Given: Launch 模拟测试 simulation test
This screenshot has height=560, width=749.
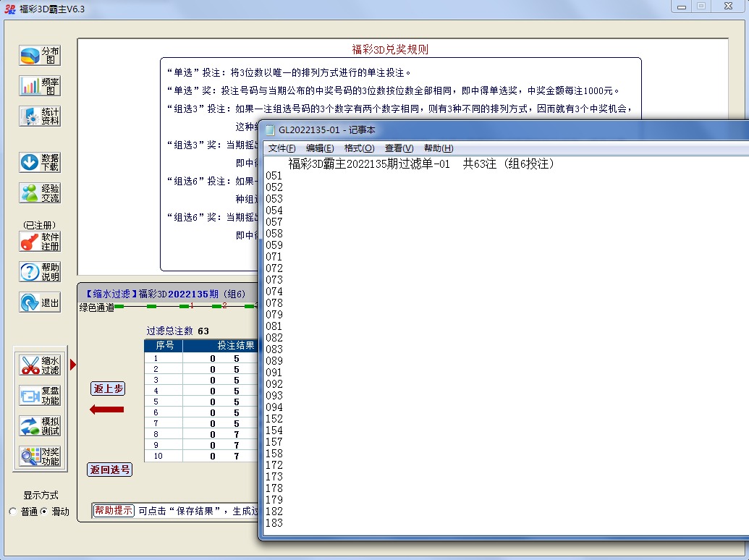Looking at the screenshot, I should pos(41,425).
